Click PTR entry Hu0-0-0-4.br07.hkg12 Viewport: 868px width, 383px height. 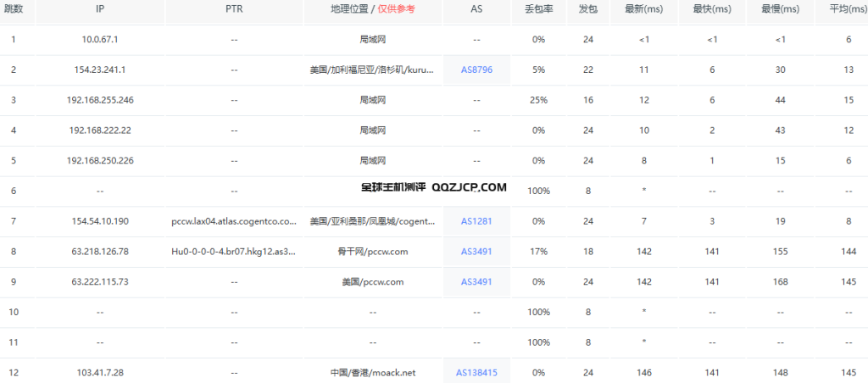(x=234, y=252)
